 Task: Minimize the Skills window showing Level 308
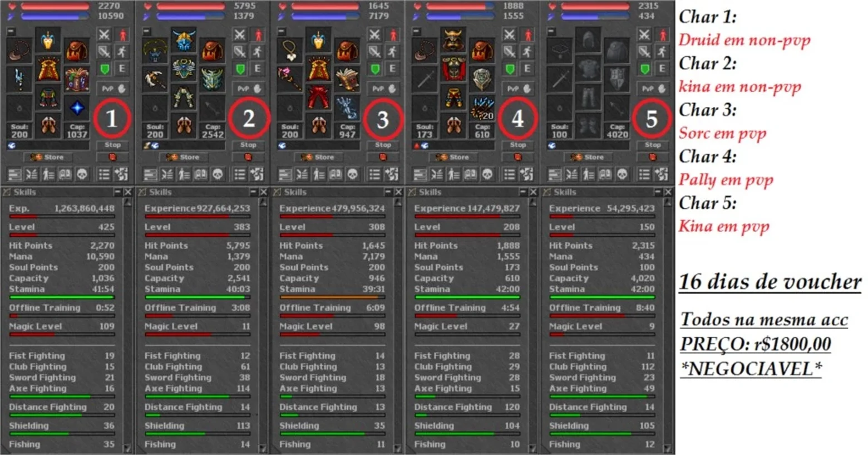pos(388,192)
